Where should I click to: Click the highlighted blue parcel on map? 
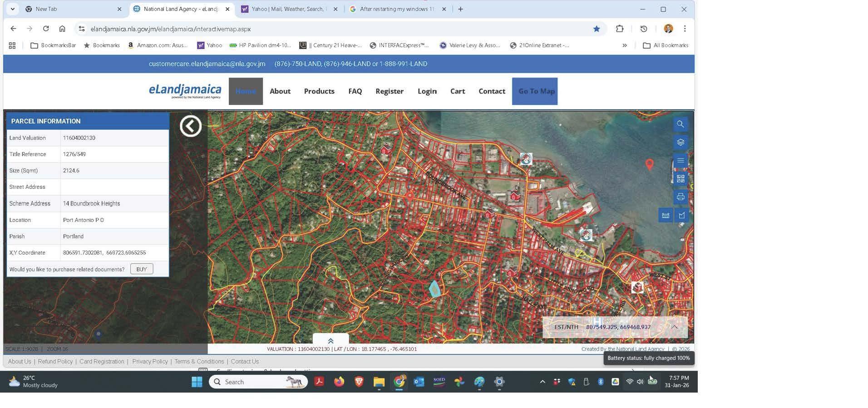tap(434, 289)
